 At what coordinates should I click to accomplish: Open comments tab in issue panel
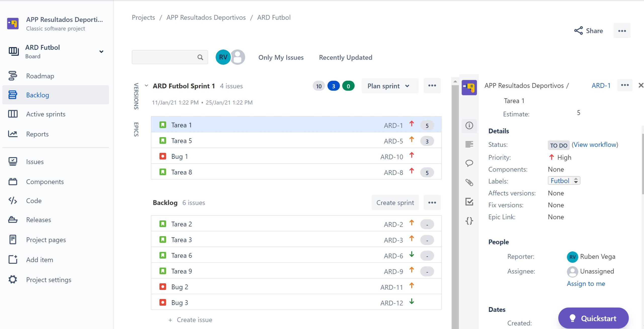(x=469, y=163)
